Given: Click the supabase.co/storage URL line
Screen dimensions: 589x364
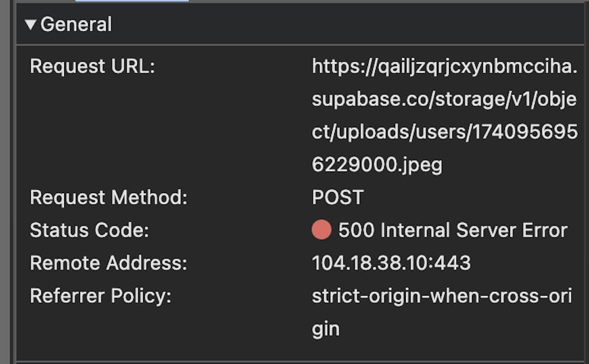Looking at the screenshot, I should tap(444, 100).
